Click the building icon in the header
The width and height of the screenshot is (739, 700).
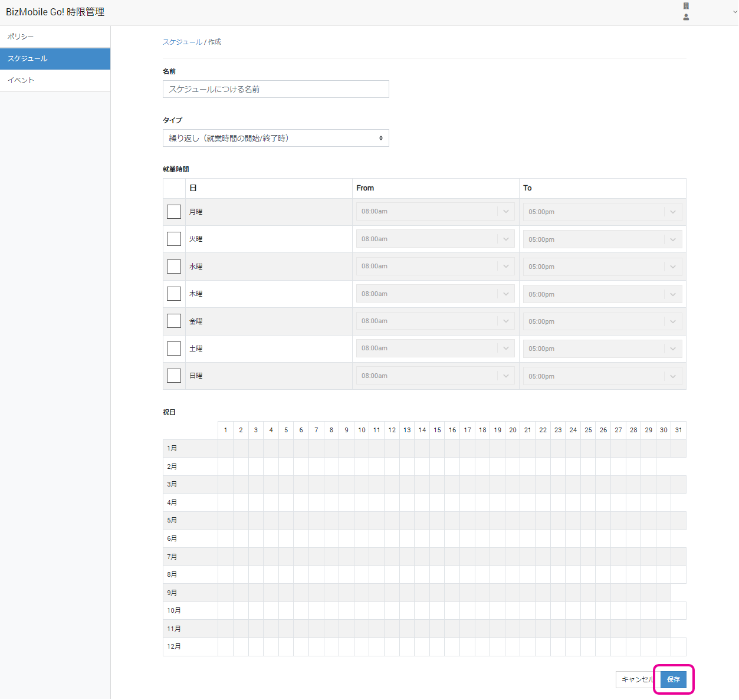[x=686, y=6]
